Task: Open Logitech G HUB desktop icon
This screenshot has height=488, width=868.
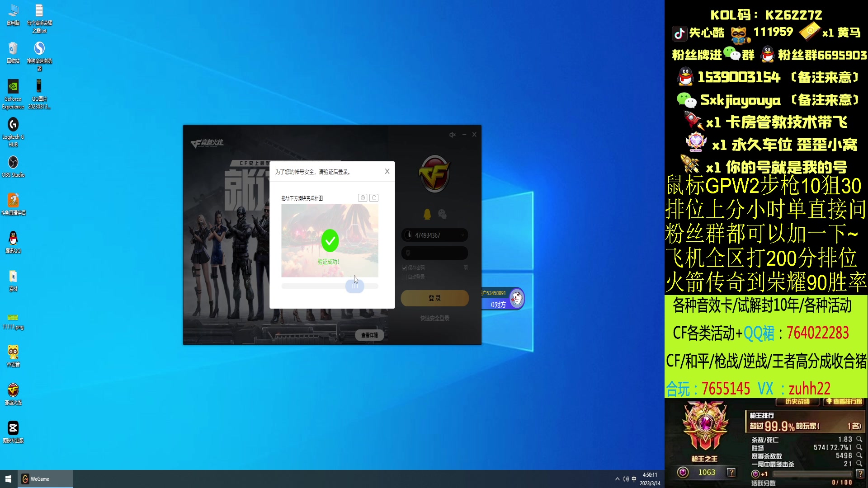Action: tap(13, 132)
